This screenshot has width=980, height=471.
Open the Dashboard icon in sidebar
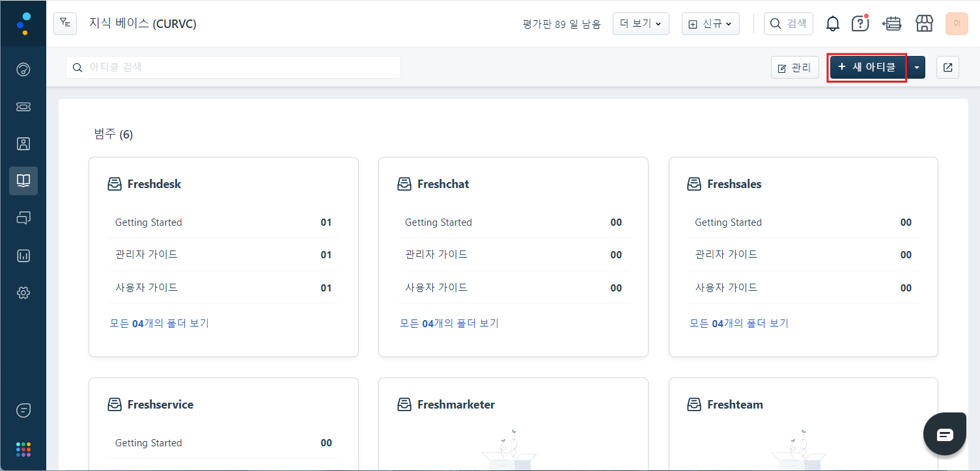[23, 70]
